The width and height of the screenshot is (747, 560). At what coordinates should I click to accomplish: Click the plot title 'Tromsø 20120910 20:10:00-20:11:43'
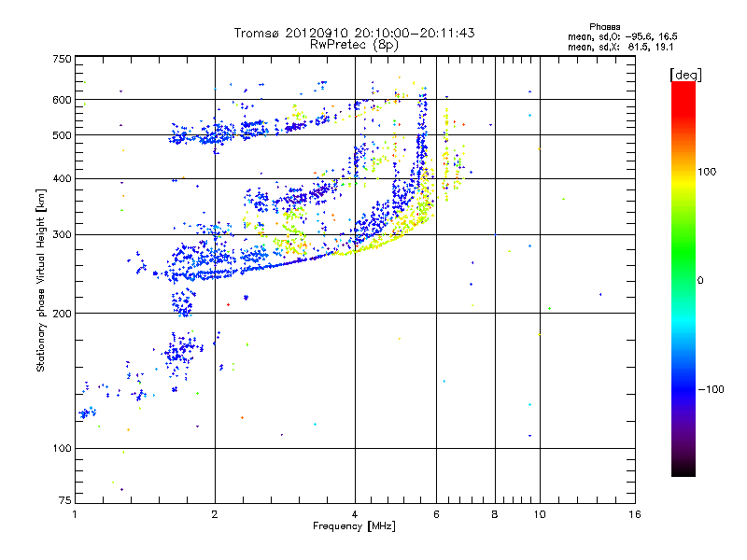point(354,33)
